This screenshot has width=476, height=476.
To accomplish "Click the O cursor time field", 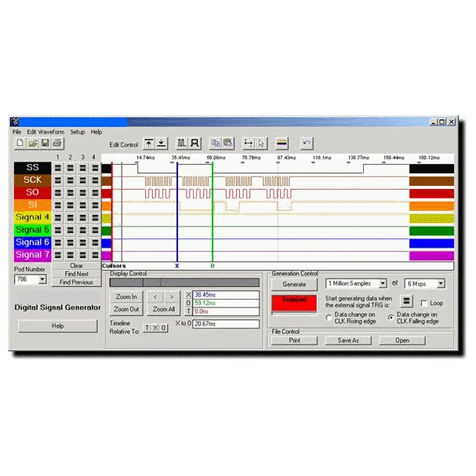I will [226, 303].
